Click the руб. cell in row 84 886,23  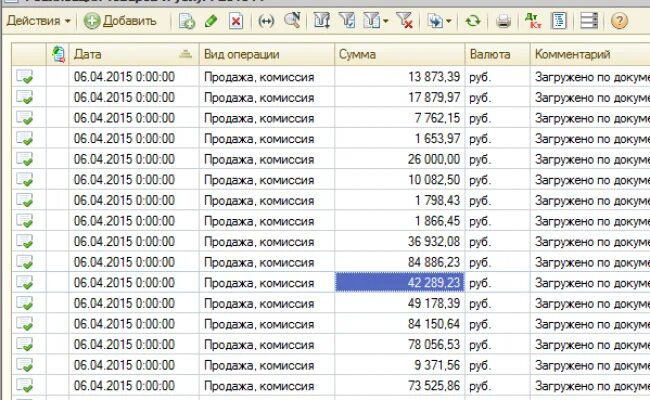pos(497,262)
